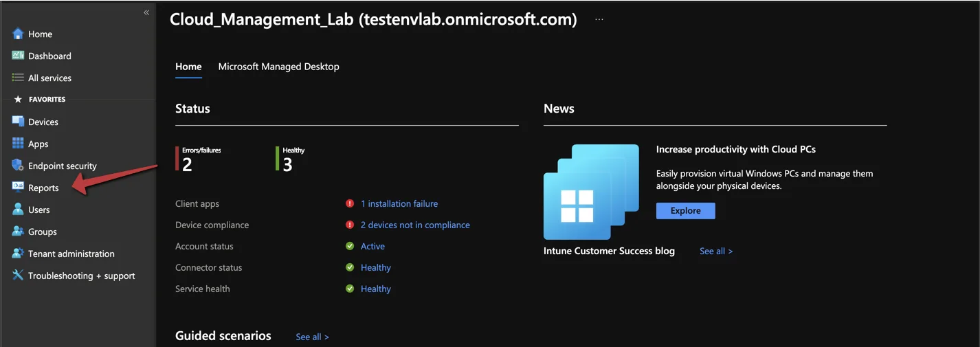
Task: Click the FAVORITES header label
Action: pyautogui.click(x=47, y=100)
